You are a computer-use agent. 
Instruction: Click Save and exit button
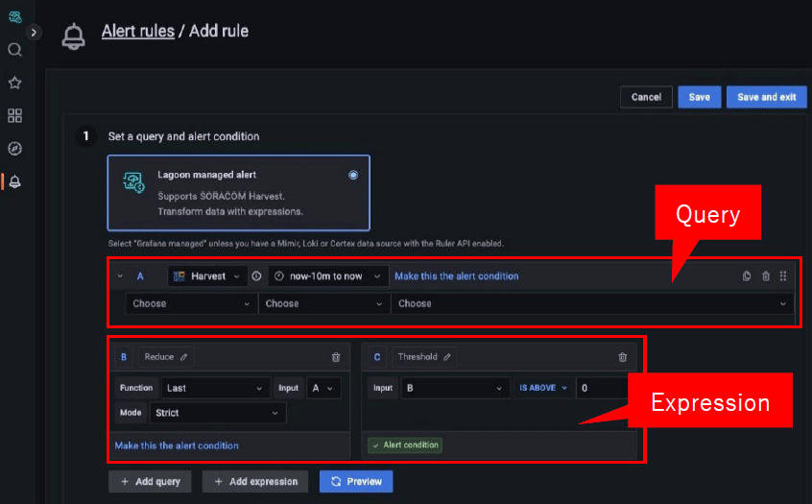point(767,97)
